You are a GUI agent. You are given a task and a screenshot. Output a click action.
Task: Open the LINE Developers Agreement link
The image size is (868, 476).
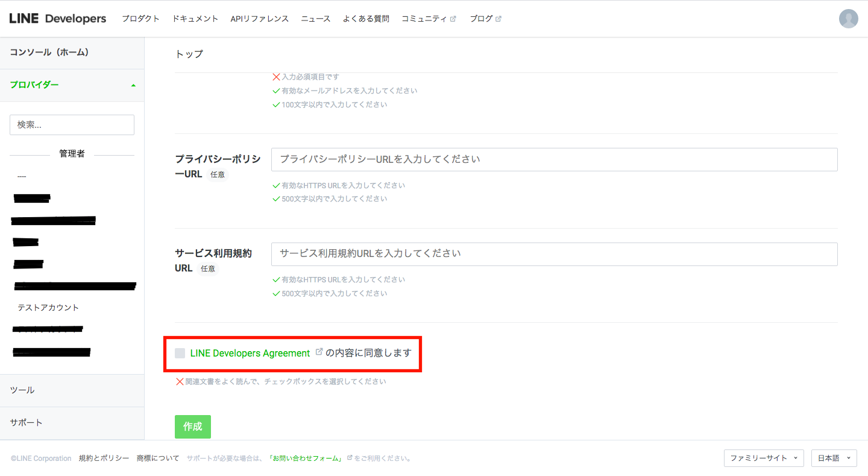(250, 354)
